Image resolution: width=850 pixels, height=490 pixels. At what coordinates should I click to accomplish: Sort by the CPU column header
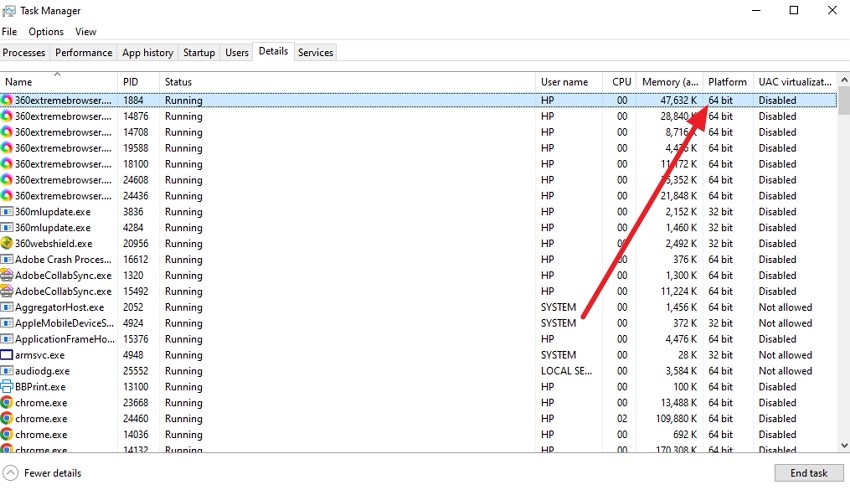619,82
